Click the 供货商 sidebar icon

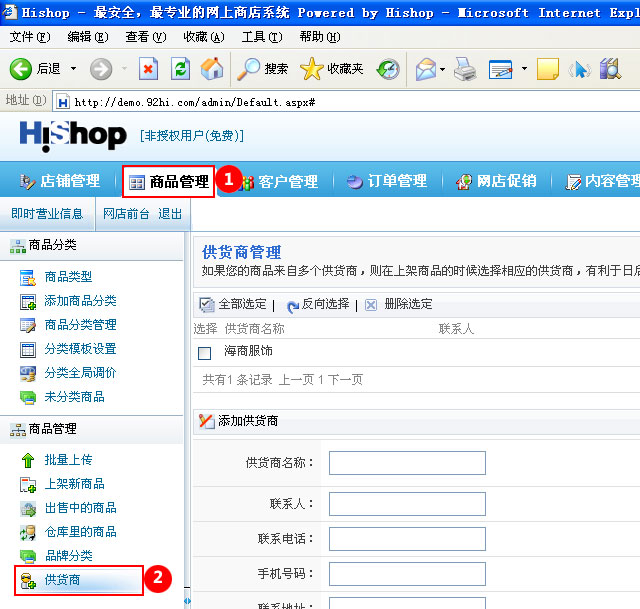coord(28,580)
